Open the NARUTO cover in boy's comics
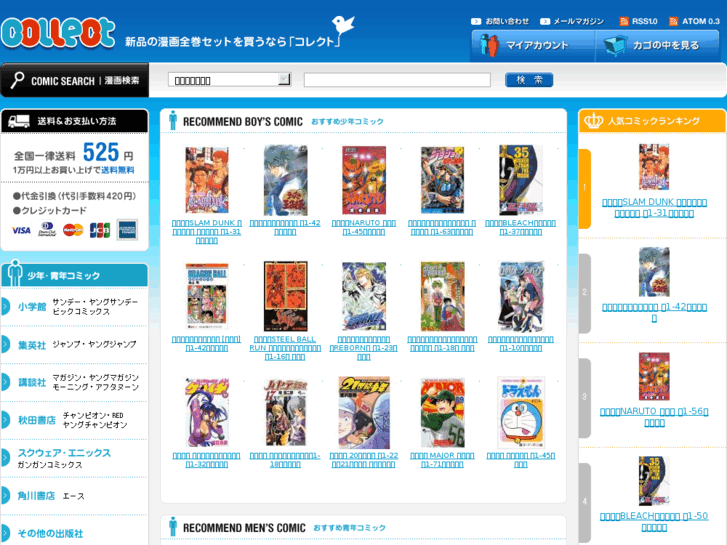 click(364, 180)
